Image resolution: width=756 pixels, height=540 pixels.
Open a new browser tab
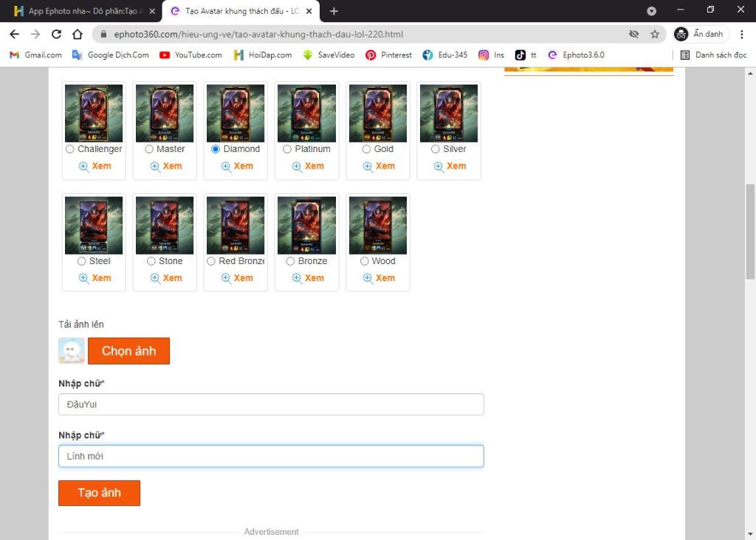(334, 11)
